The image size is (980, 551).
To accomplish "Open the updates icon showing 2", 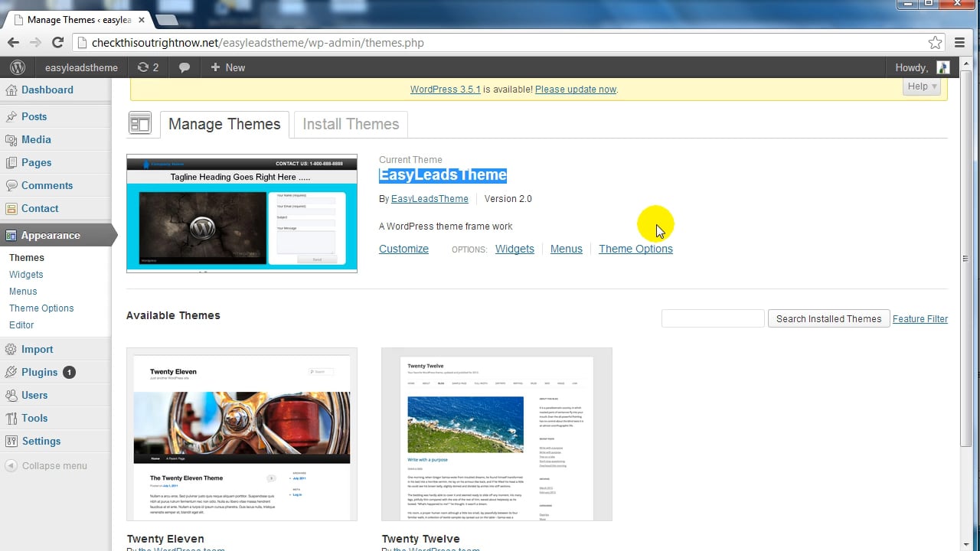I will pyautogui.click(x=148, y=67).
